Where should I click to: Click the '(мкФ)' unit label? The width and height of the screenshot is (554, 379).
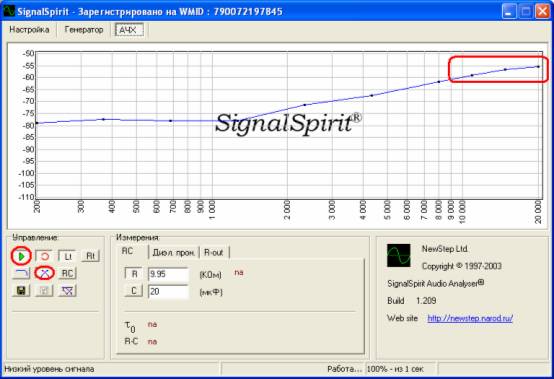[x=211, y=292]
